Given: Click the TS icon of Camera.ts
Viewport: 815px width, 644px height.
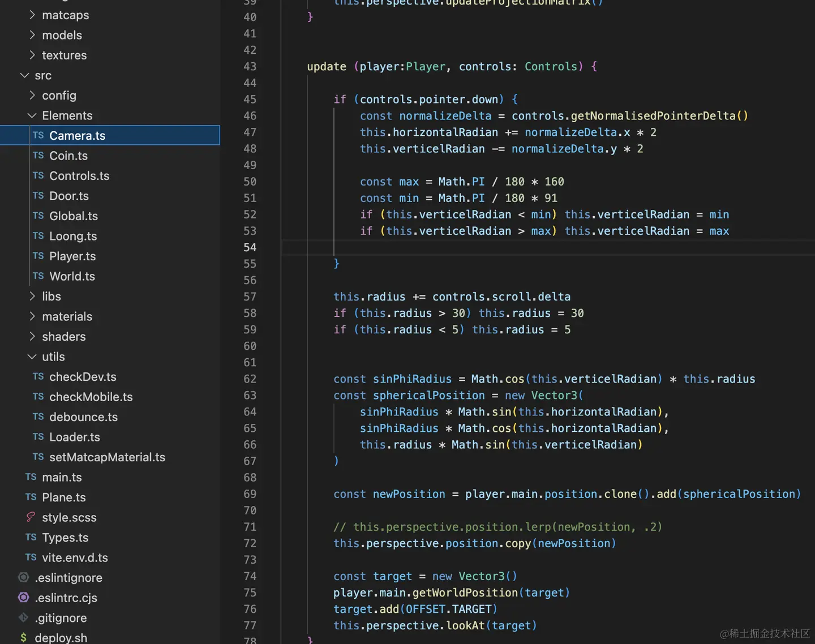Looking at the screenshot, I should click(x=38, y=135).
